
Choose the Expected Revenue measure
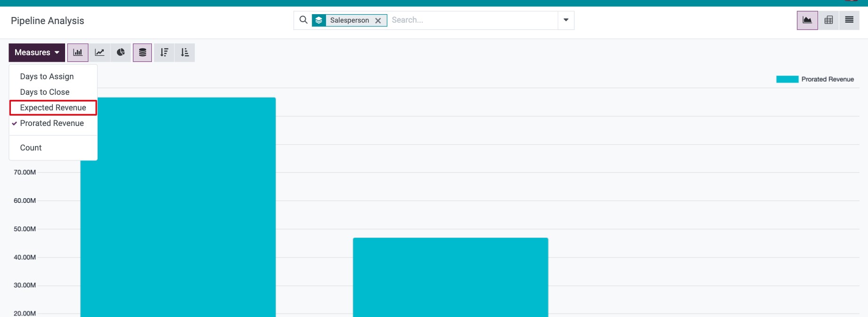click(53, 108)
